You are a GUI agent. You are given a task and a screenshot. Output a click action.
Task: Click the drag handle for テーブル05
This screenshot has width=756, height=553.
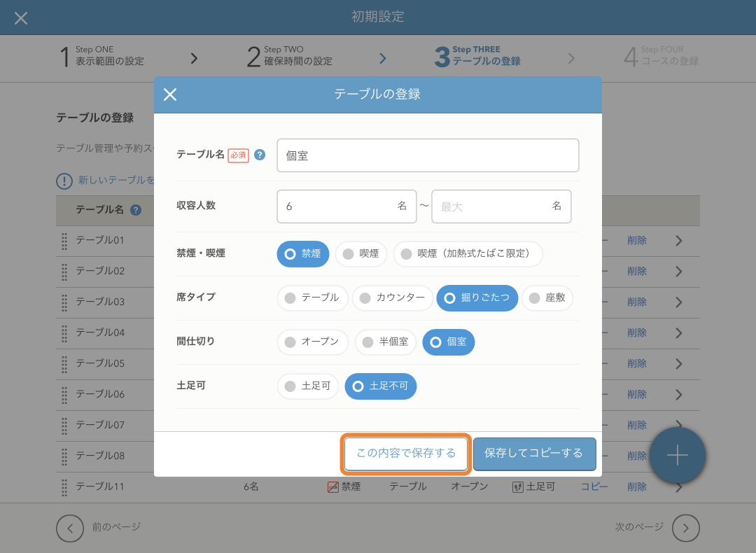64,363
